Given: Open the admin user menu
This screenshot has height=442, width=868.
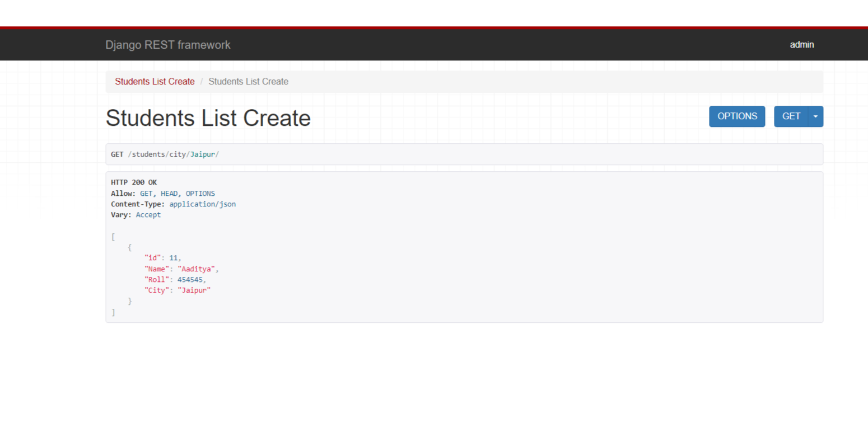Looking at the screenshot, I should [x=801, y=45].
